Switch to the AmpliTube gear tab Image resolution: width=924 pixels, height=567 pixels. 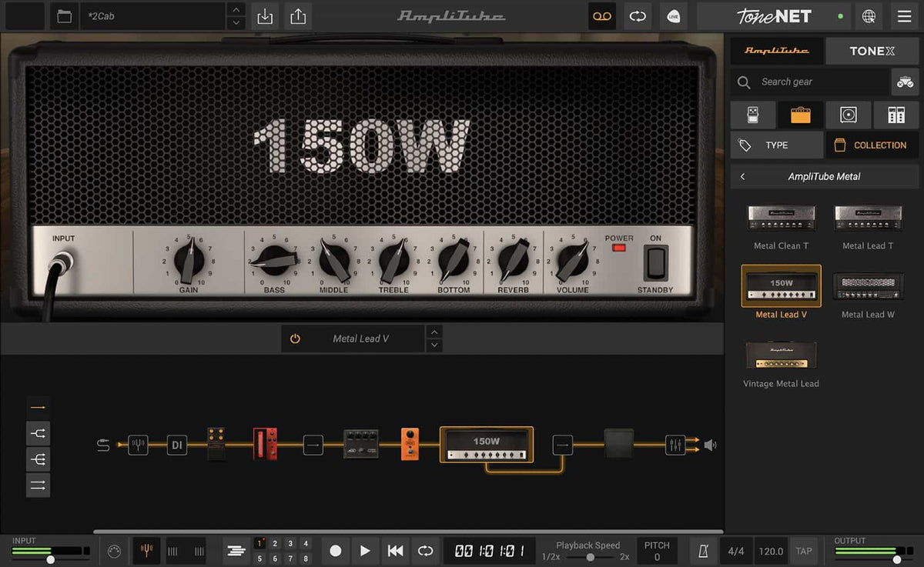pyautogui.click(x=776, y=51)
